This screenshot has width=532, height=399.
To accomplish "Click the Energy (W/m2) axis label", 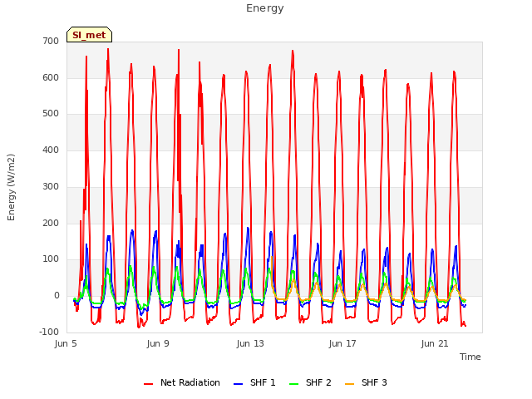I will [x=11, y=187].
